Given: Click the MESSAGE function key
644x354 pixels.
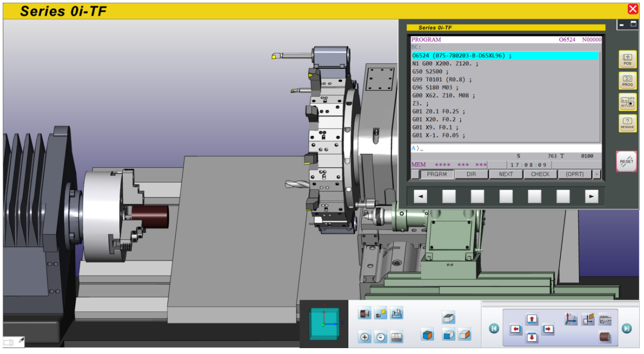Looking at the screenshot, I should pos(627,123).
